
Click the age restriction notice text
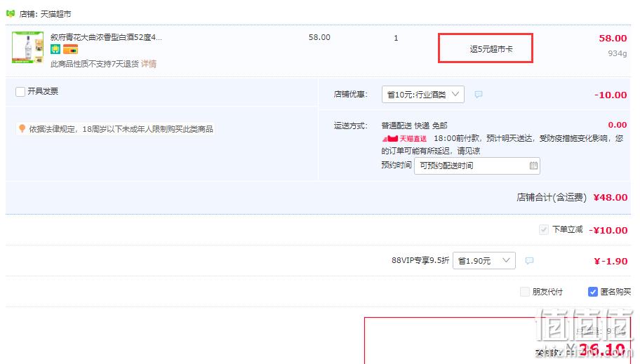121,129
